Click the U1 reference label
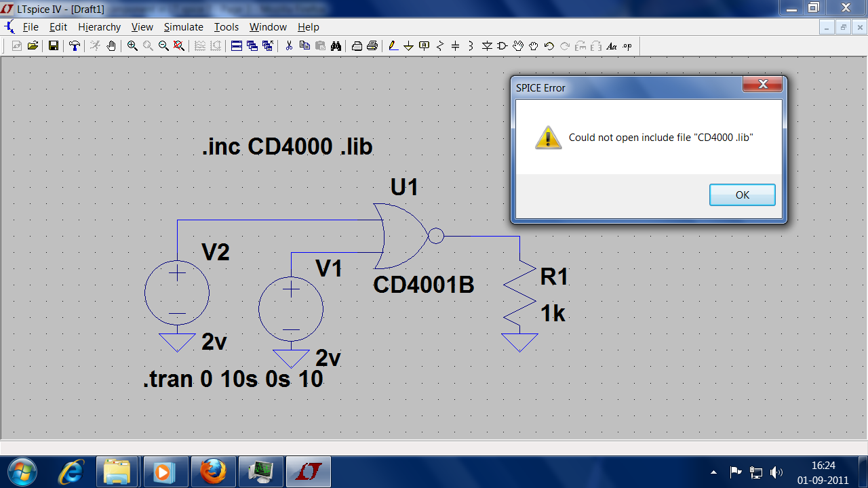This screenshot has width=868, height=488. click(x=404, y=187)
